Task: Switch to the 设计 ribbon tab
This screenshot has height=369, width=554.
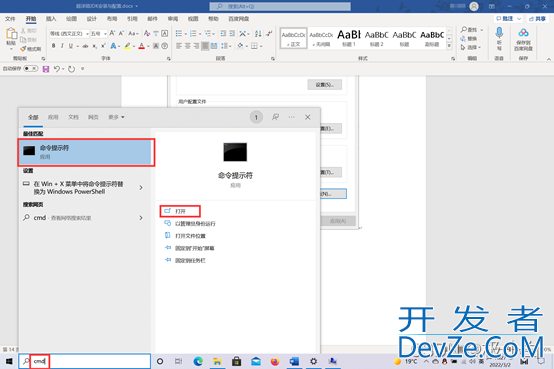Action: pos(92,19)
